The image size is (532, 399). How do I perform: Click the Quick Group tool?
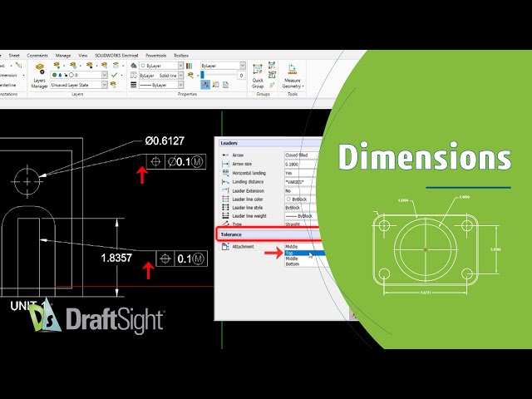[x=258, y=76]
